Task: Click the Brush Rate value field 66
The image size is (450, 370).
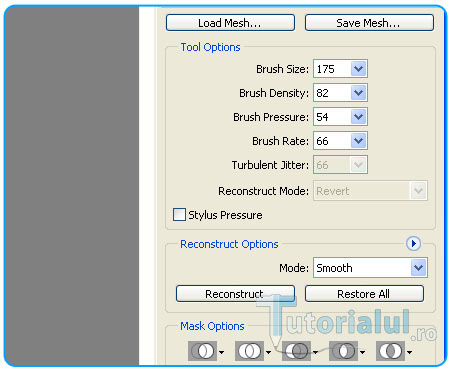Action: pyautogui.click(x=332, y=141)
